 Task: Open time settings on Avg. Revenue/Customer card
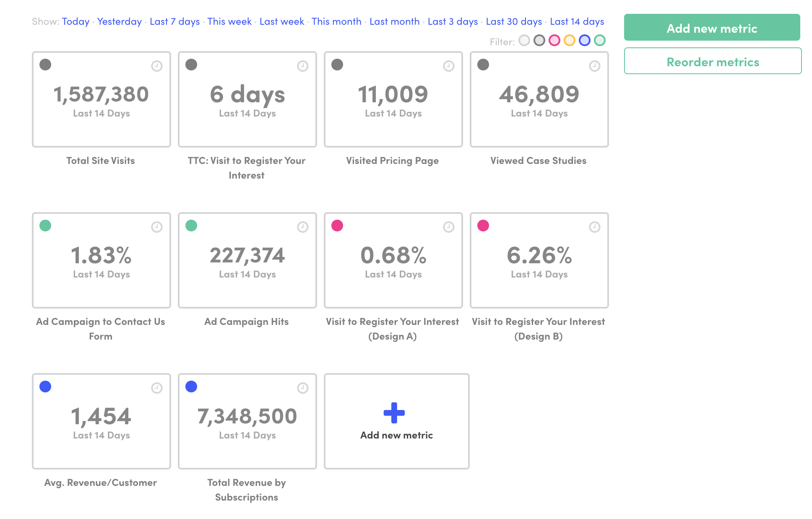coord(156,388)
